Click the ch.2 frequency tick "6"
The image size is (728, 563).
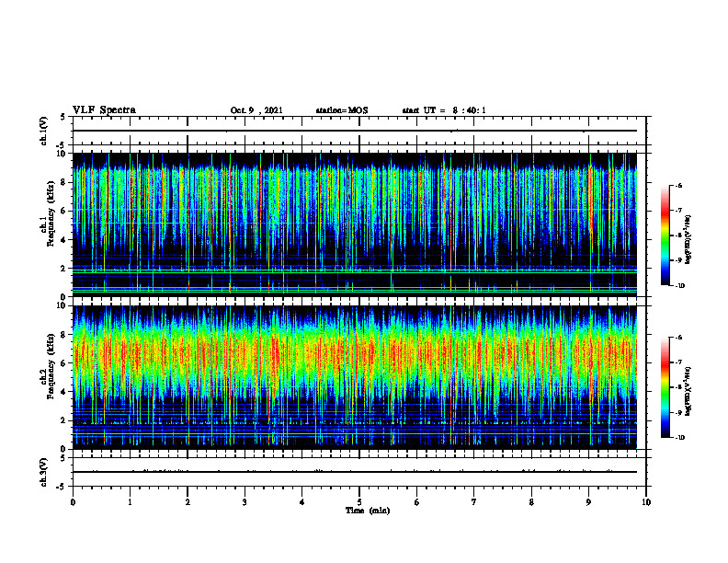(63, 363)
